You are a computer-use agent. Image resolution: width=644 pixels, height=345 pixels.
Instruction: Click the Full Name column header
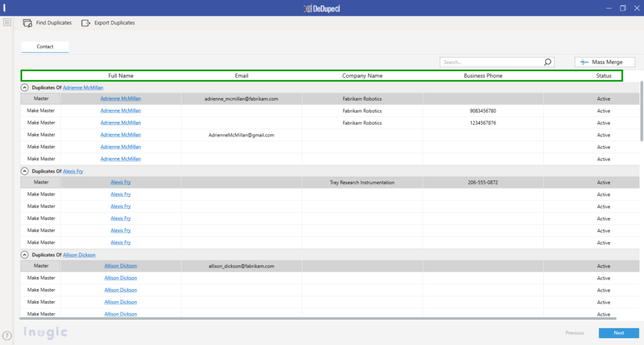point(121,76)
